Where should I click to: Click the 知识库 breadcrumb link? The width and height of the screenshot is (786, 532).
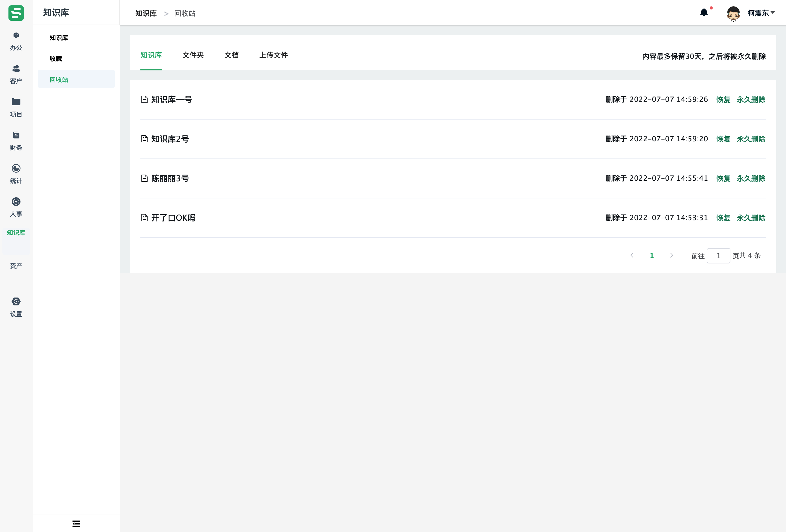click(146, 13)
